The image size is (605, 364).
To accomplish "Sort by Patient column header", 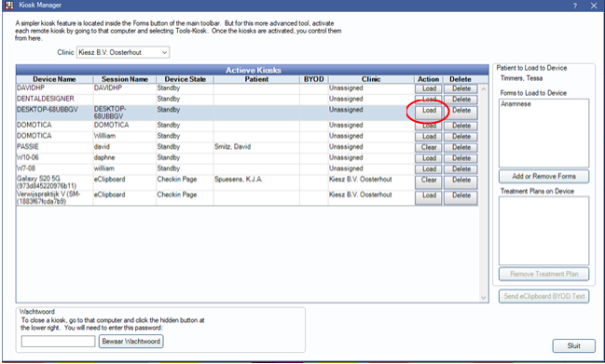I will (256, 79).
